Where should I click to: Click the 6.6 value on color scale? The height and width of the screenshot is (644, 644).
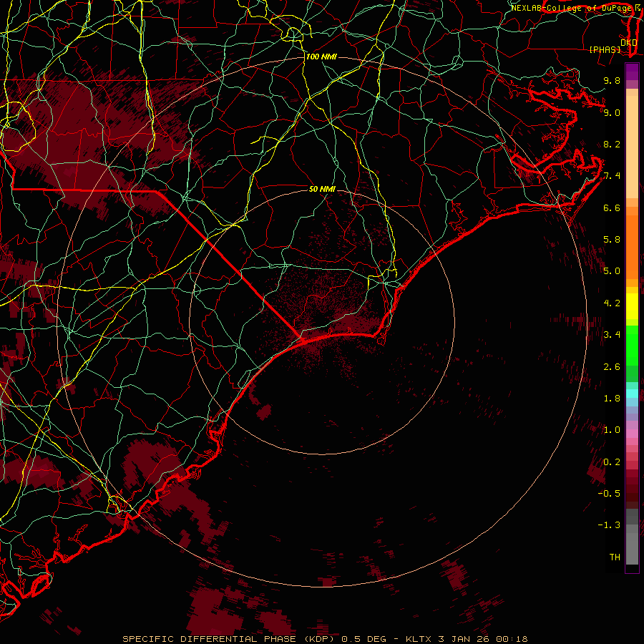coord(612,208)
